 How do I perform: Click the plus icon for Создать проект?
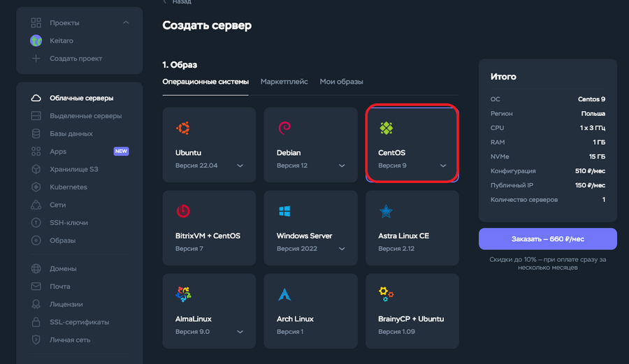pos(36,59)
